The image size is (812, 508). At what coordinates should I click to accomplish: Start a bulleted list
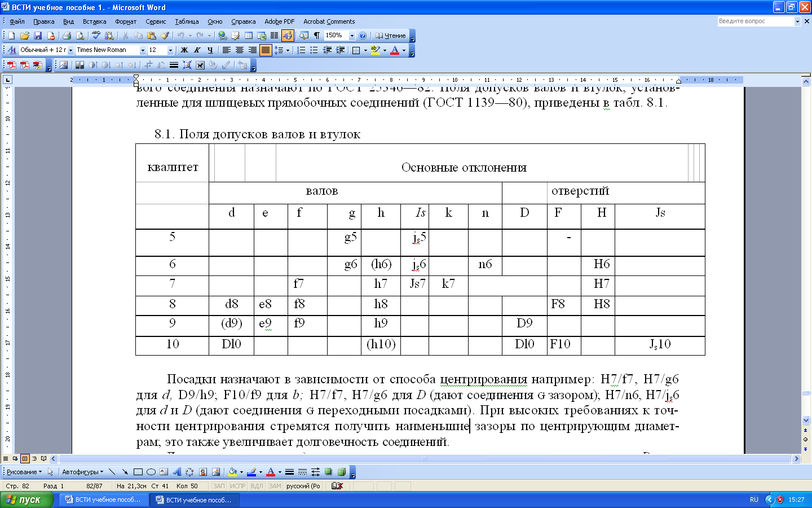click(314, 50)
